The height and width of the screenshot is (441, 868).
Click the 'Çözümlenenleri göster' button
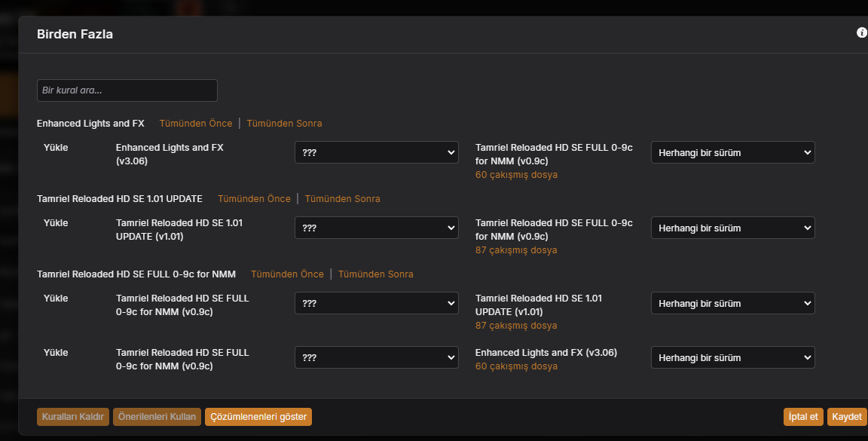(258, 417)
